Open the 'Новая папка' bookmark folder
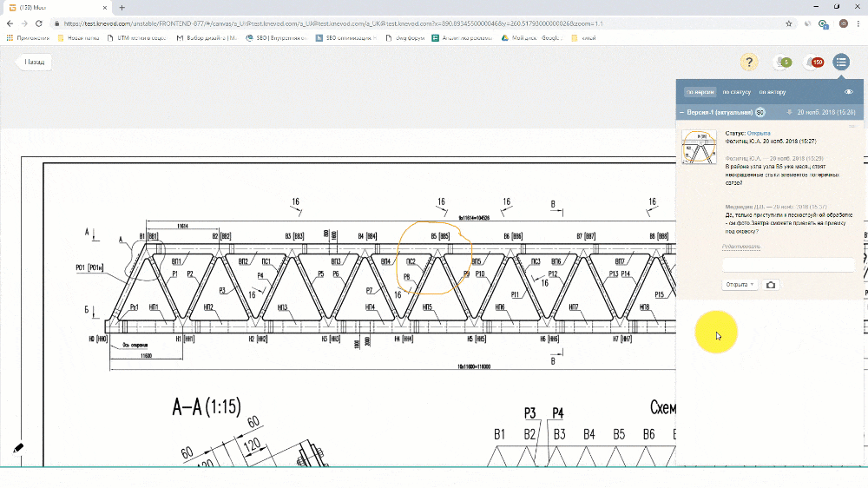Image resolution: width=868 pixels, height=488 pixels. [78, 38]
